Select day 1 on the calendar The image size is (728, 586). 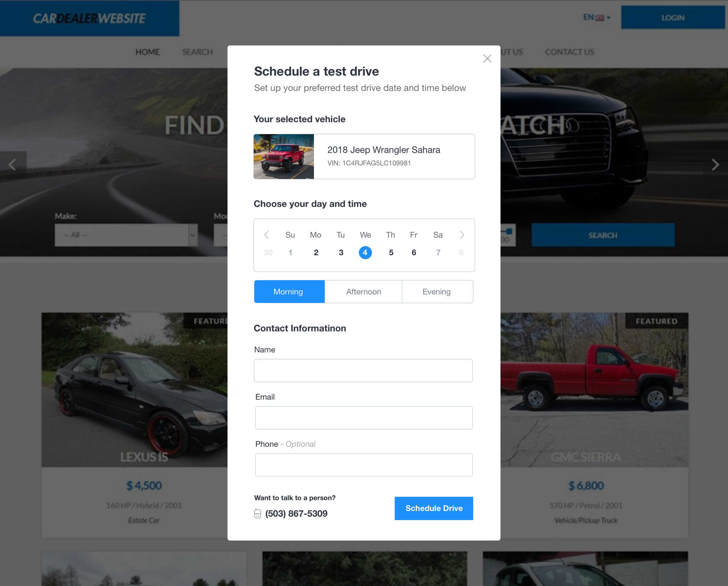coord(290,252)
